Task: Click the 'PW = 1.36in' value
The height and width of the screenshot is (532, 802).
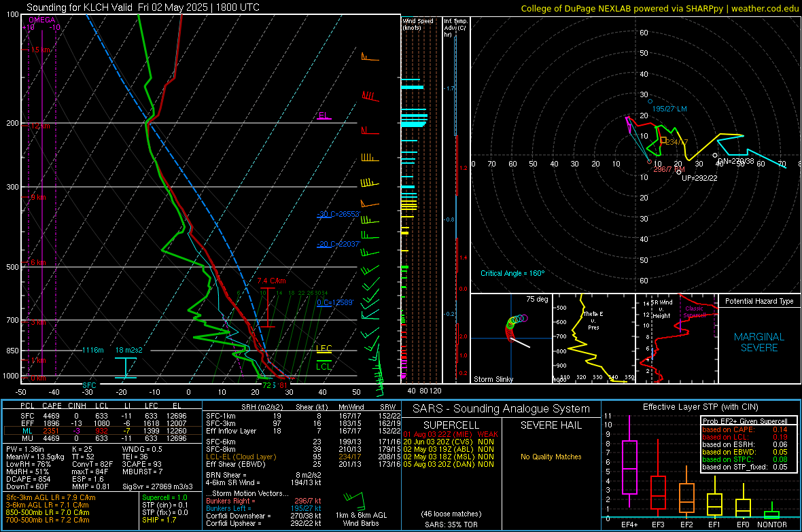Action: point(25,449)
